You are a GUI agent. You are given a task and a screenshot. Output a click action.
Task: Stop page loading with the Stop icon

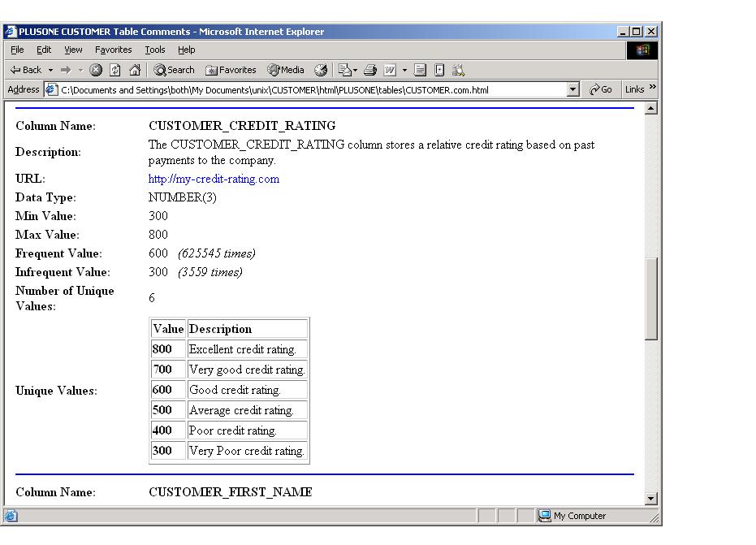pos(96,70)
